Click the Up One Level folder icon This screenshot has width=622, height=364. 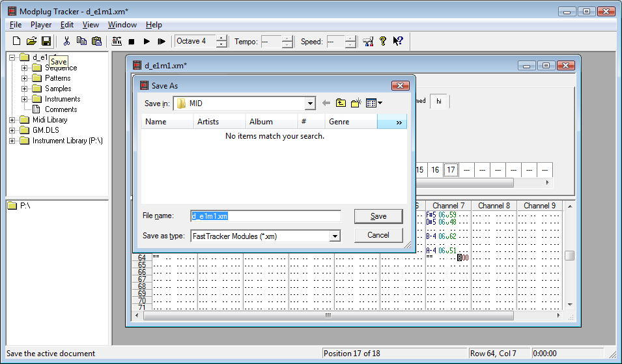pos(341,103)
